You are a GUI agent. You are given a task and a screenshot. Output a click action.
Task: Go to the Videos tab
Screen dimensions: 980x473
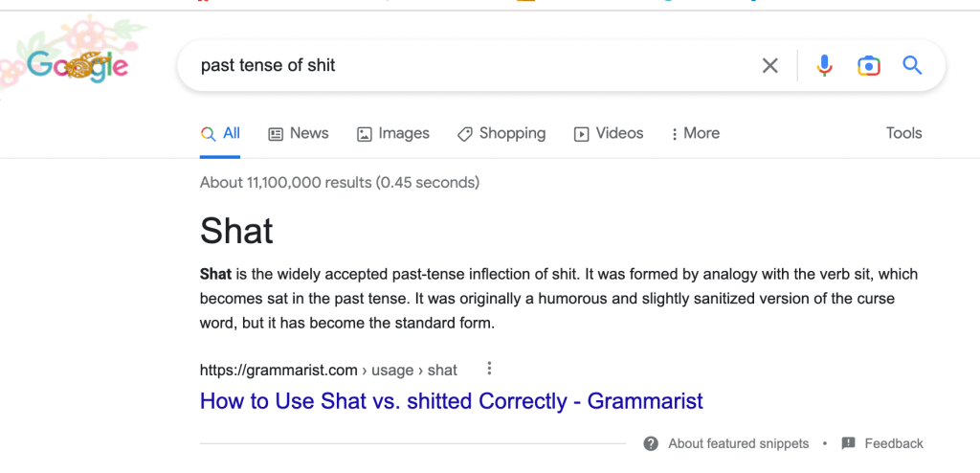click(608, 134)
